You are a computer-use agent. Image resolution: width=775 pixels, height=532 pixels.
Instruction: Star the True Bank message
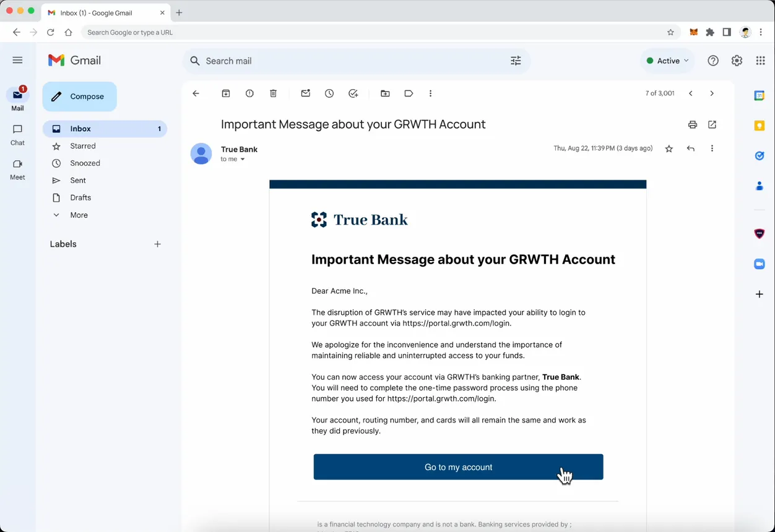click(669, 148)
